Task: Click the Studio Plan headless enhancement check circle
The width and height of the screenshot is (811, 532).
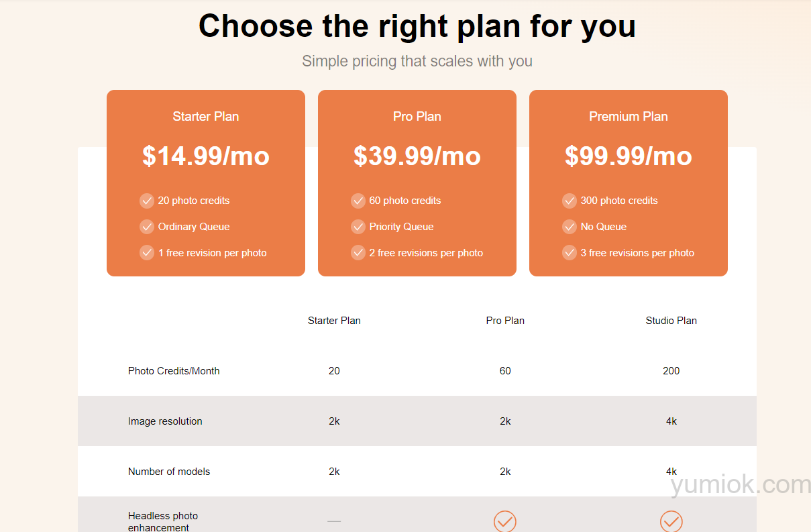Action: point(671,521)
